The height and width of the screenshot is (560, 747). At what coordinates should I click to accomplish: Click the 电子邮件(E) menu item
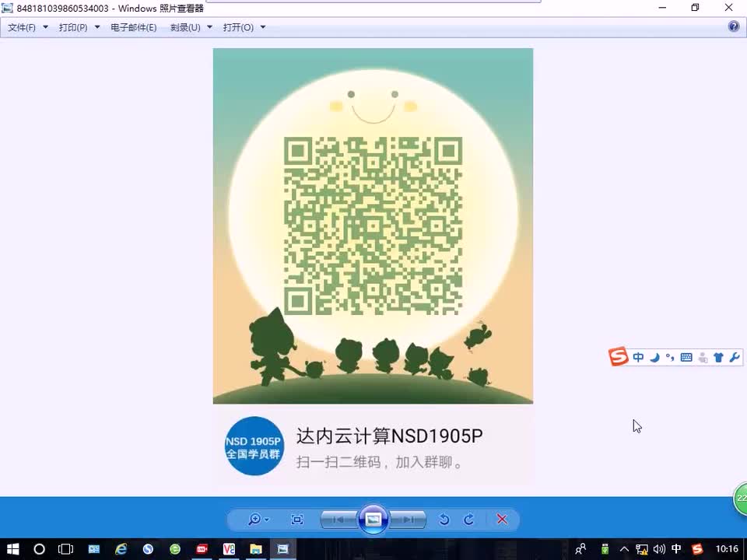click(133, 28)
